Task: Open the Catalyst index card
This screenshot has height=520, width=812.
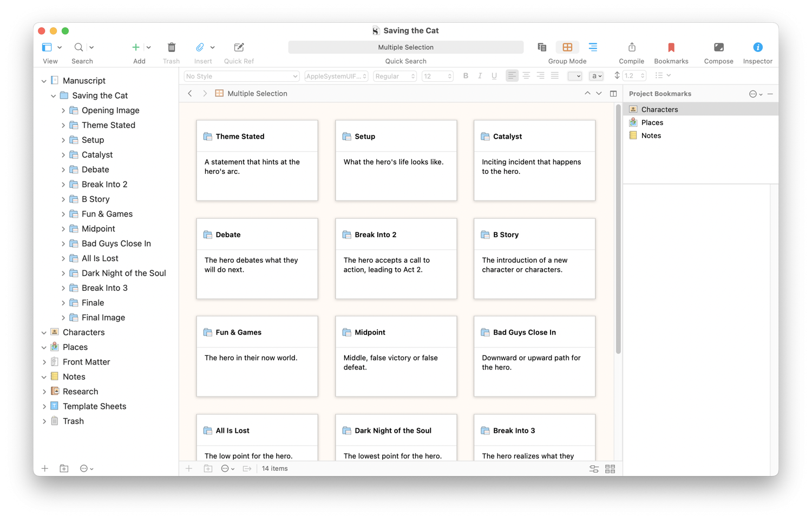Action: coord(534,160)
